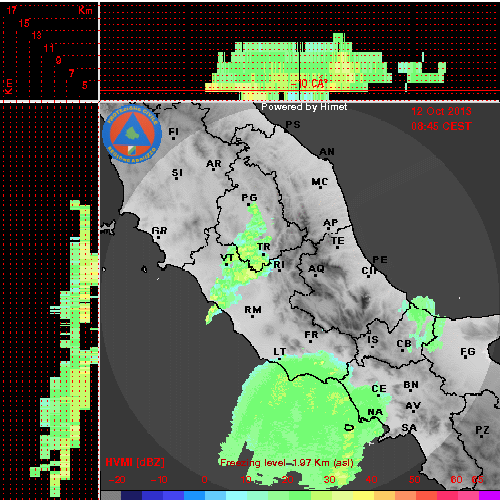This screenshot has width=500, height=500.
Task: Click the GR city label
Action: (159, 231)
